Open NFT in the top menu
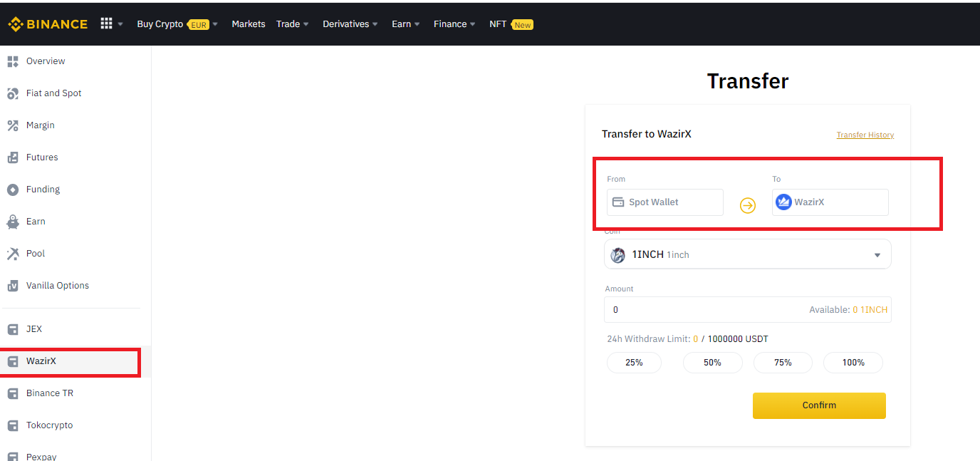 click(498, 24)
